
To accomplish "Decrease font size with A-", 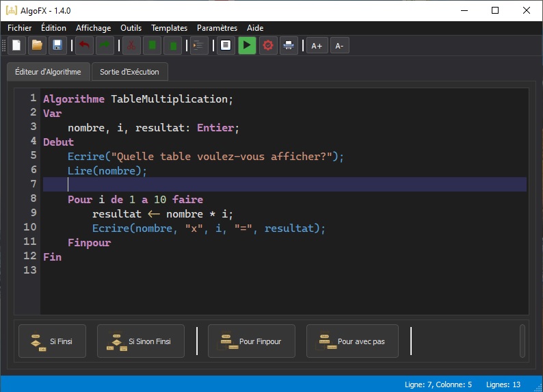I will 339,45.
